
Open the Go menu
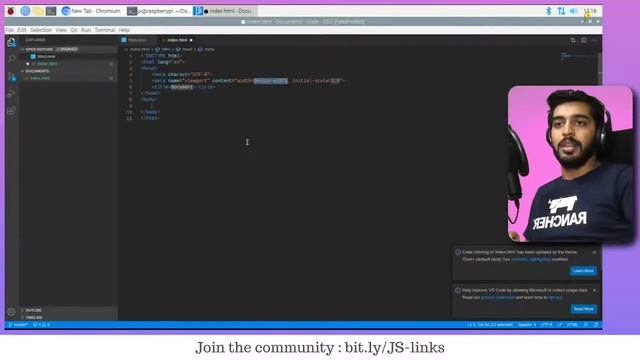click(x=74, y=30)
